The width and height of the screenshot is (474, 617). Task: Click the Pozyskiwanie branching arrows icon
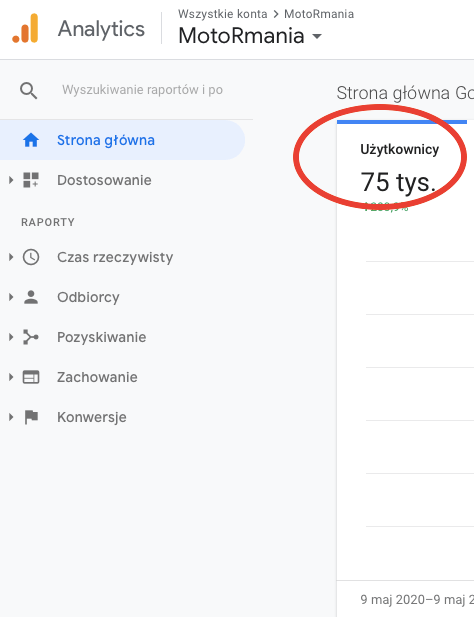[31, 337]
